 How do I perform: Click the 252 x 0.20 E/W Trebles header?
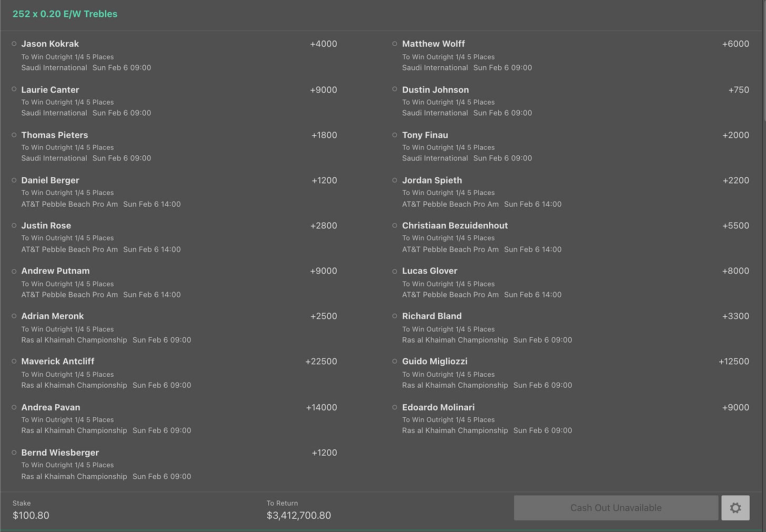coord(65,14)
